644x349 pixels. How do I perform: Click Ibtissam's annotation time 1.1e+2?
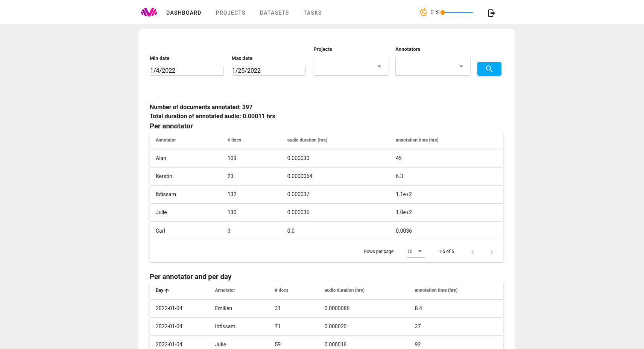[404, 194]
